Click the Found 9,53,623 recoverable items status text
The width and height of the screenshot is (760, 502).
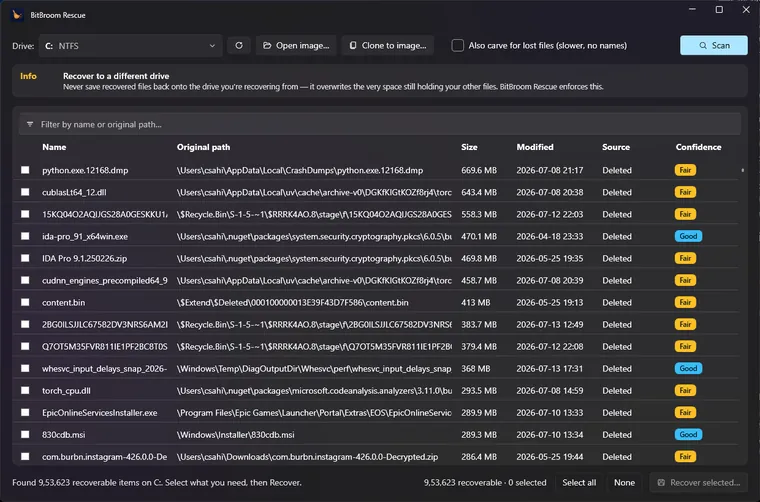(157, 483)
